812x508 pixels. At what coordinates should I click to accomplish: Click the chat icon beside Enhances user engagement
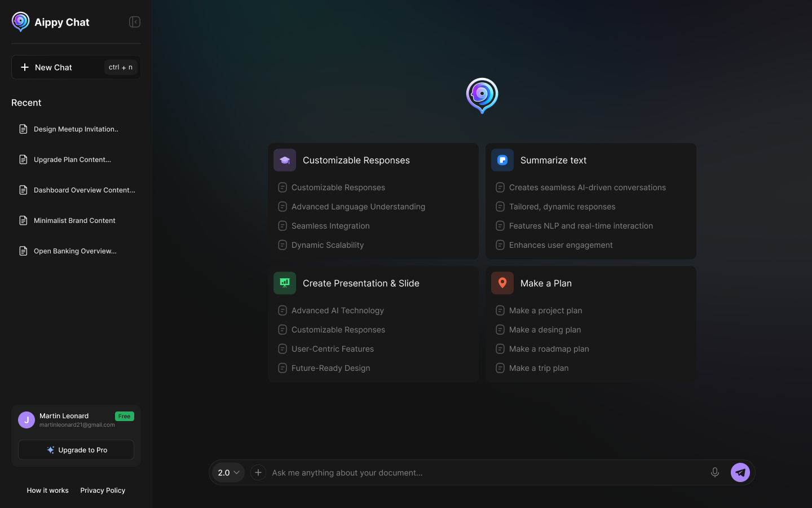[x=500, y=245]
